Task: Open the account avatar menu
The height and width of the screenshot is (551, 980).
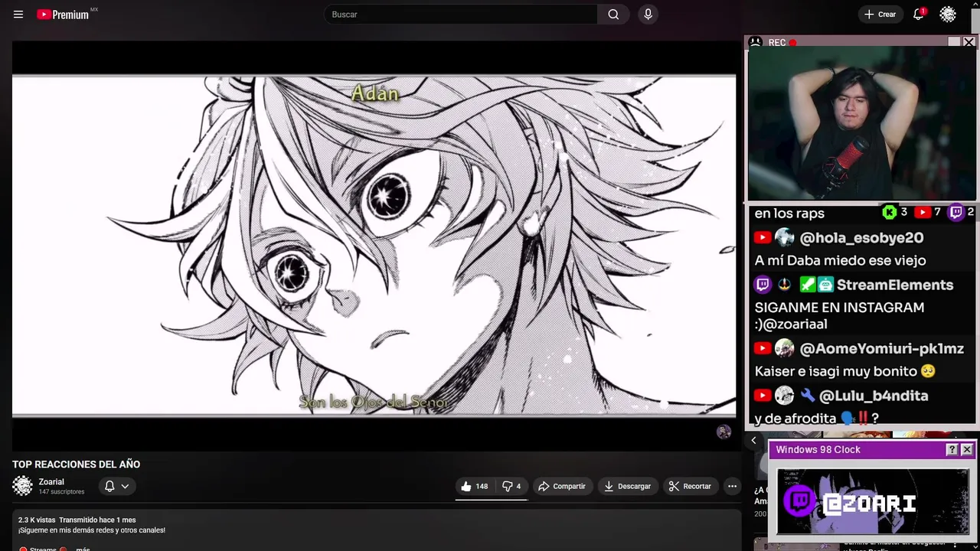Action: tap(948, 15)
